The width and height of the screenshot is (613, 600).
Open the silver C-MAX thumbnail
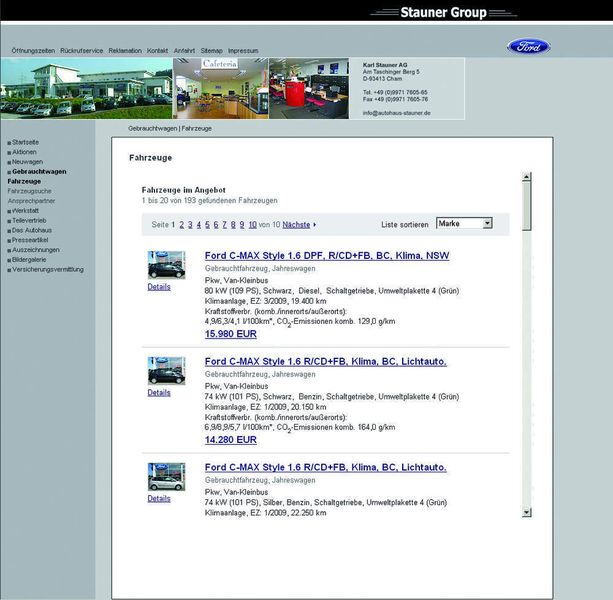point(167,476)
